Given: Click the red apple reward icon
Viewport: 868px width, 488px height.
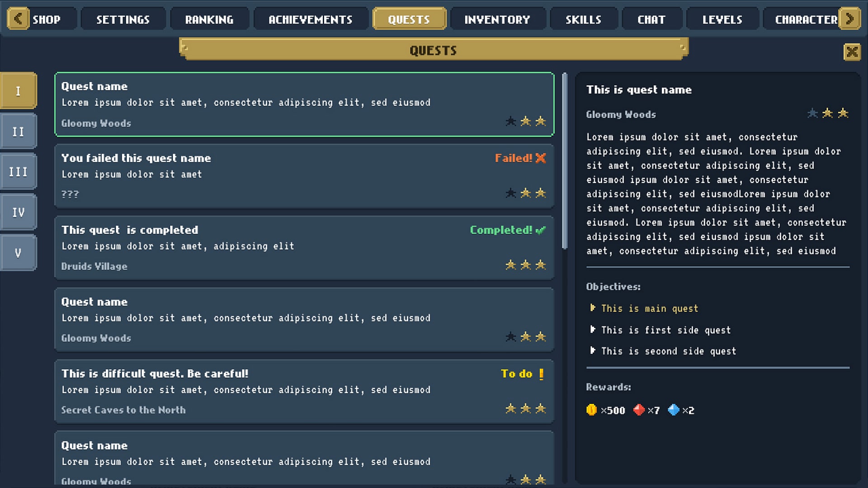Looking at the screenshot, I should coord(639,410).
